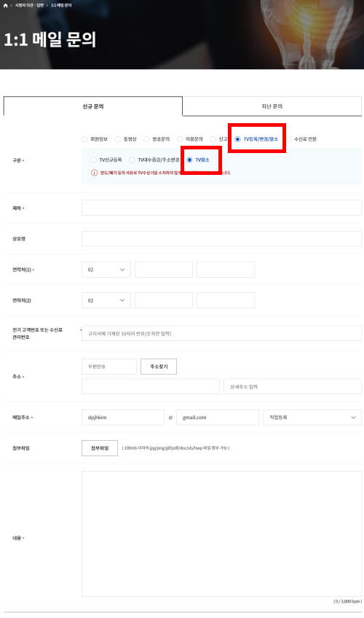Choose the 이용문의 category radio

pyautogui.click(x=180, y=139)
